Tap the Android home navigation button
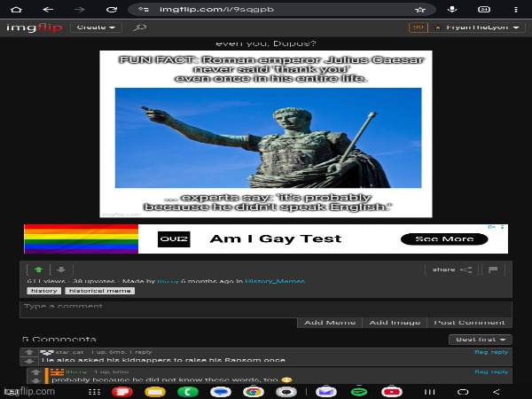The image size is (532, 399). pyautogui.click(x=463, y=392)
